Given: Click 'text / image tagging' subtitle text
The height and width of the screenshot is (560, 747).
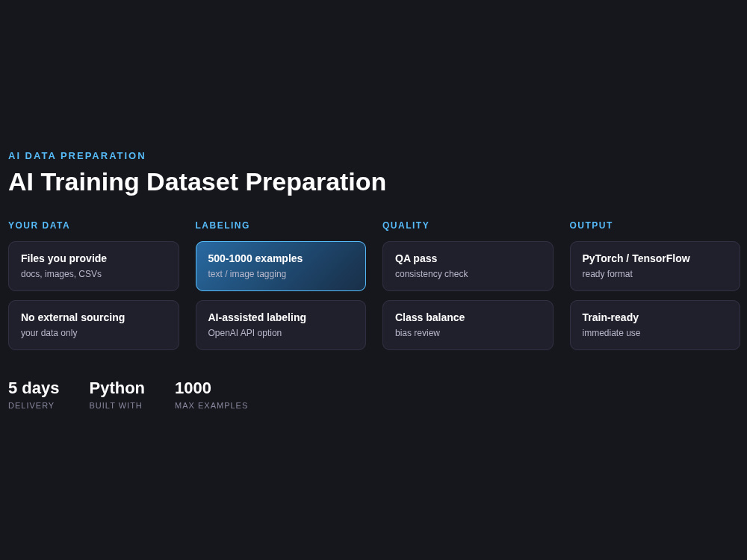Looking at the screenshot, I should [247, 274].
